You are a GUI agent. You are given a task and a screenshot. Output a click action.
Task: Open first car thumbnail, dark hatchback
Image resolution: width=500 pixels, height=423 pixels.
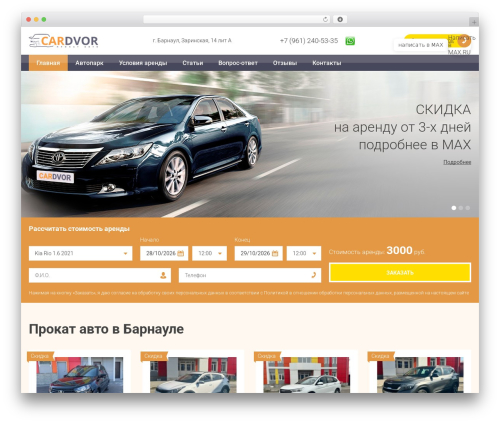[80, 375]
